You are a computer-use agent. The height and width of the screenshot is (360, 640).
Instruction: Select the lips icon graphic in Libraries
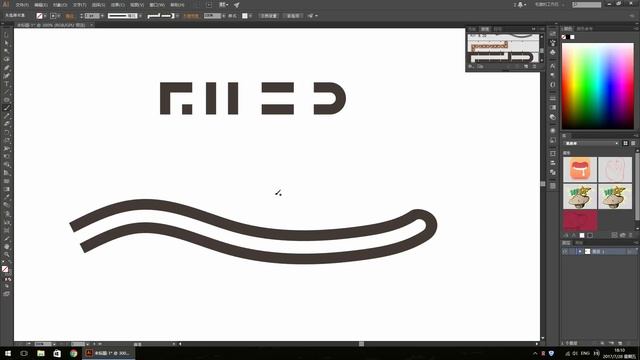pos(580,169)
